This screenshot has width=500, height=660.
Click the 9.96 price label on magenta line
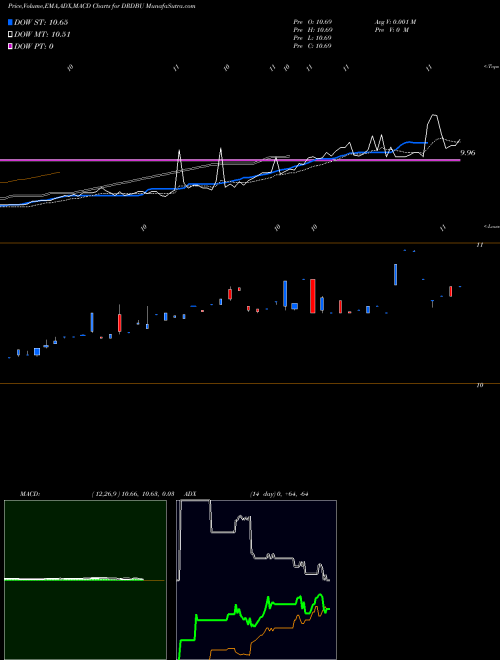[x=468, y=153]
